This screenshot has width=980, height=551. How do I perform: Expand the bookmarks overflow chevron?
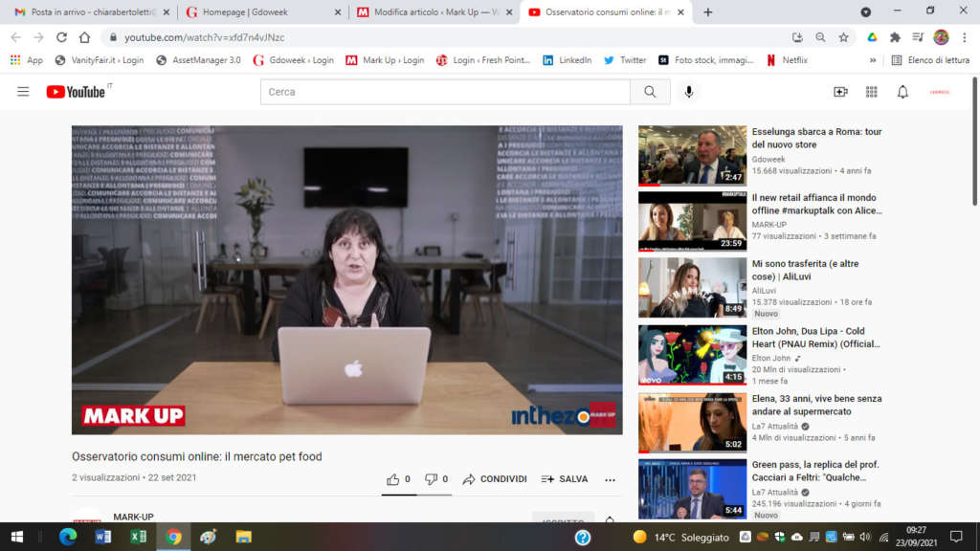[x=873, y=59]
